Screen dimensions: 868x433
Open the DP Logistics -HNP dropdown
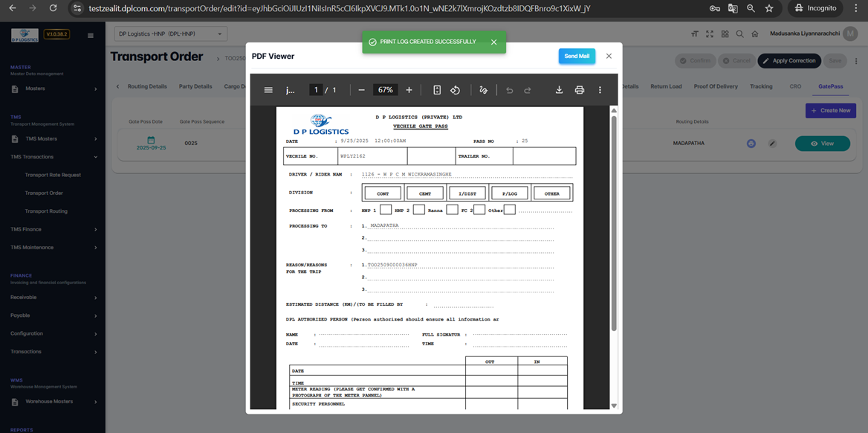coord(171,34)
